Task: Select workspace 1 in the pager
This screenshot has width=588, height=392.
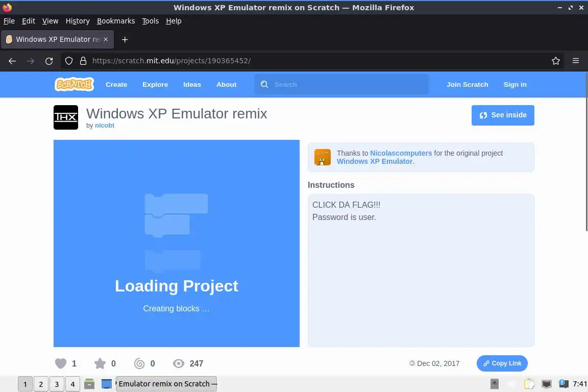Action: tap(25, 384)
